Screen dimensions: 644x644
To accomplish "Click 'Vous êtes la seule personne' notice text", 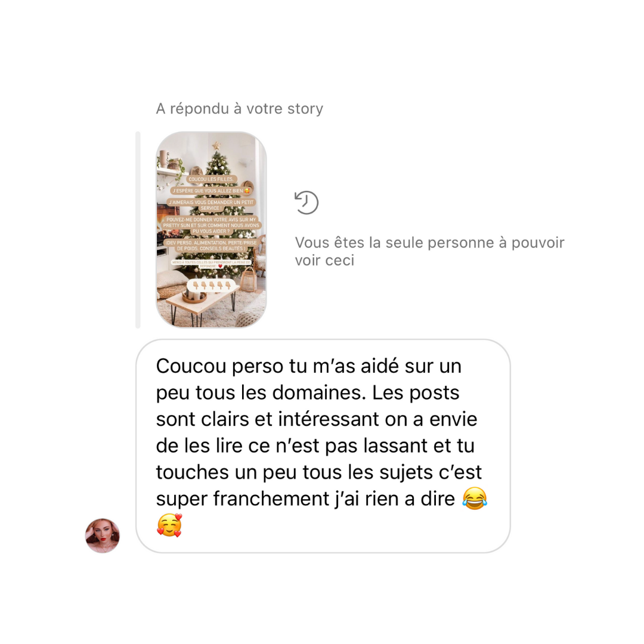I will [x=429, y=252].
